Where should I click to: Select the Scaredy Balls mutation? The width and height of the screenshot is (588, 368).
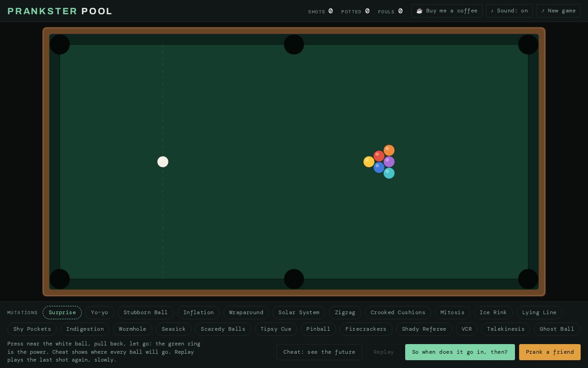(223, 329)
